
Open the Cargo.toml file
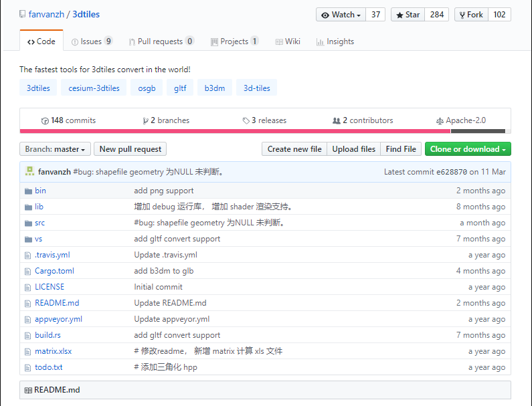[54, 271]
